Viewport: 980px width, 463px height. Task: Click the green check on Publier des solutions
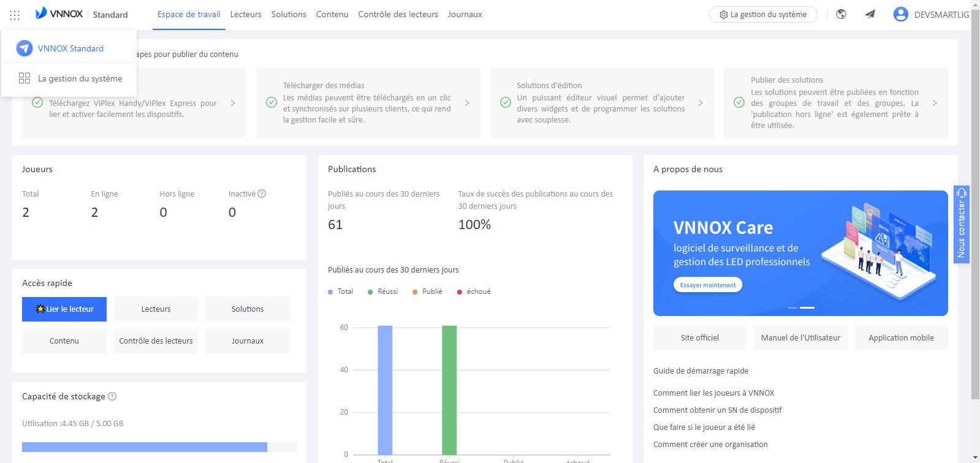[739, 102]
